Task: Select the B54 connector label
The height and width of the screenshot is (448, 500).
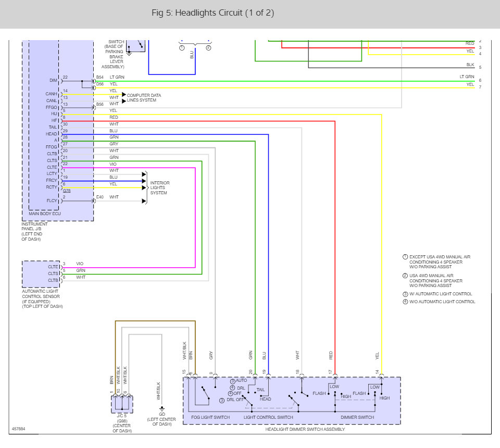Action: click(100, 77)
